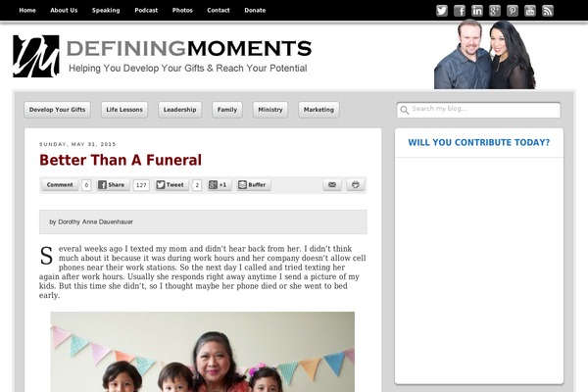Select the Marketing category
This screenshot has height=392, width=588.
tap(318, 110)
